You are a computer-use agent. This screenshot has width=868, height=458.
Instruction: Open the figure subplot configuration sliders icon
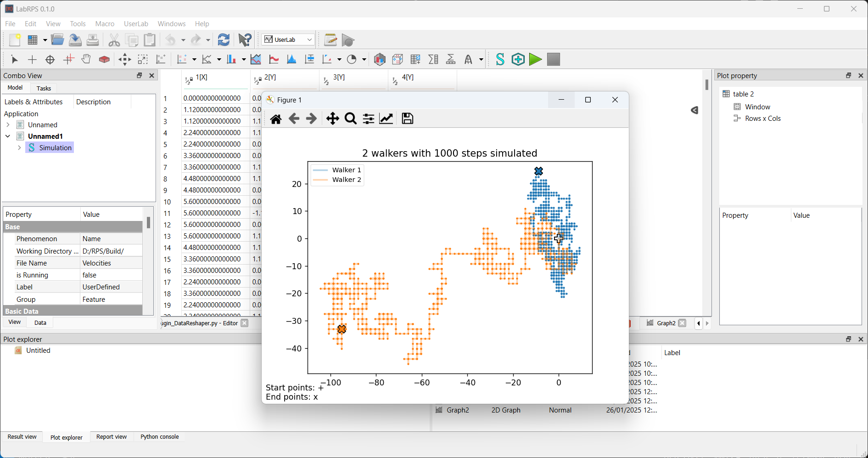click(x=369, y=119)
